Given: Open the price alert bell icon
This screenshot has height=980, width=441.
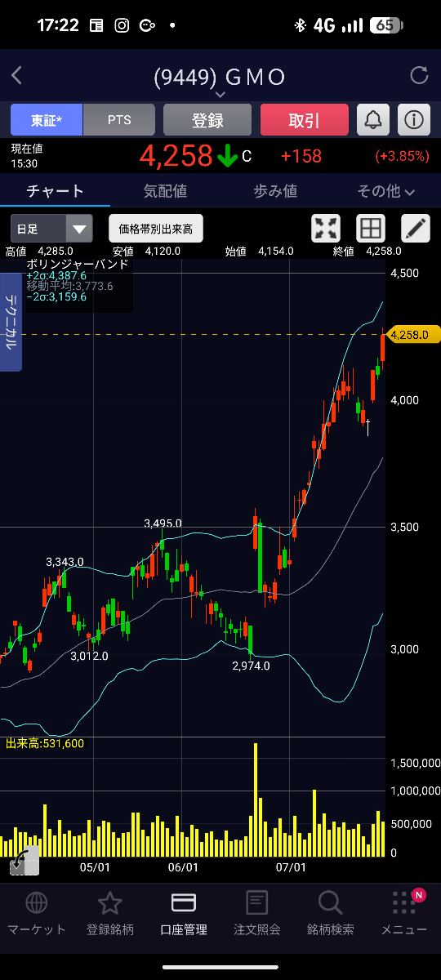Looking at the screenshot, I should pos(373,120).
